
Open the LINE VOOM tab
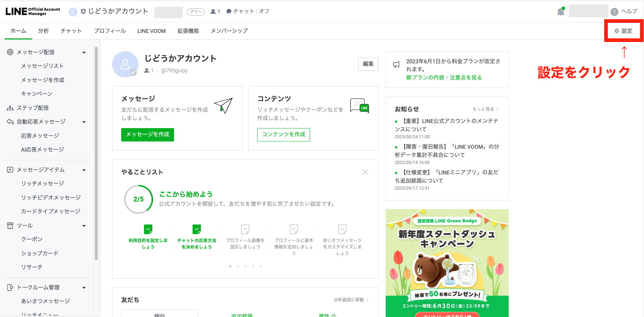(151, 31)
